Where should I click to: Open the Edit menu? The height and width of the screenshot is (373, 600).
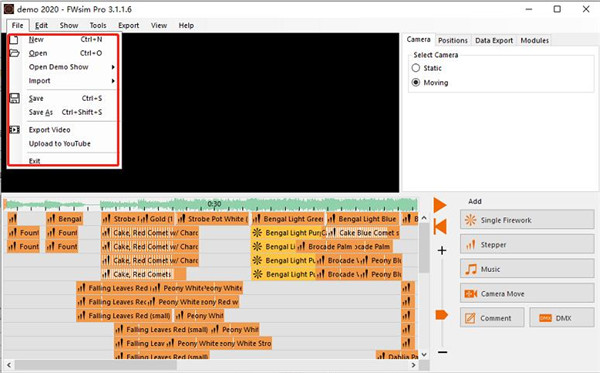pos(41,25)
